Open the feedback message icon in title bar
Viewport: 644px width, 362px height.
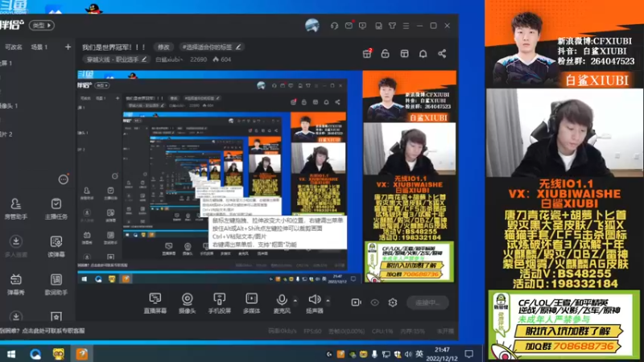click(x=363, y=26)
